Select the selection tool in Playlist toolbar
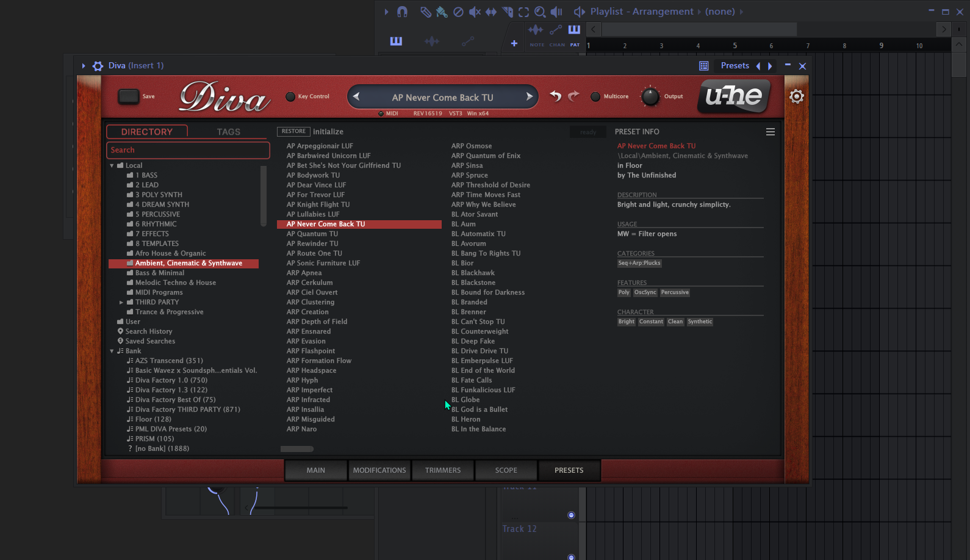 tap(523, 12)
